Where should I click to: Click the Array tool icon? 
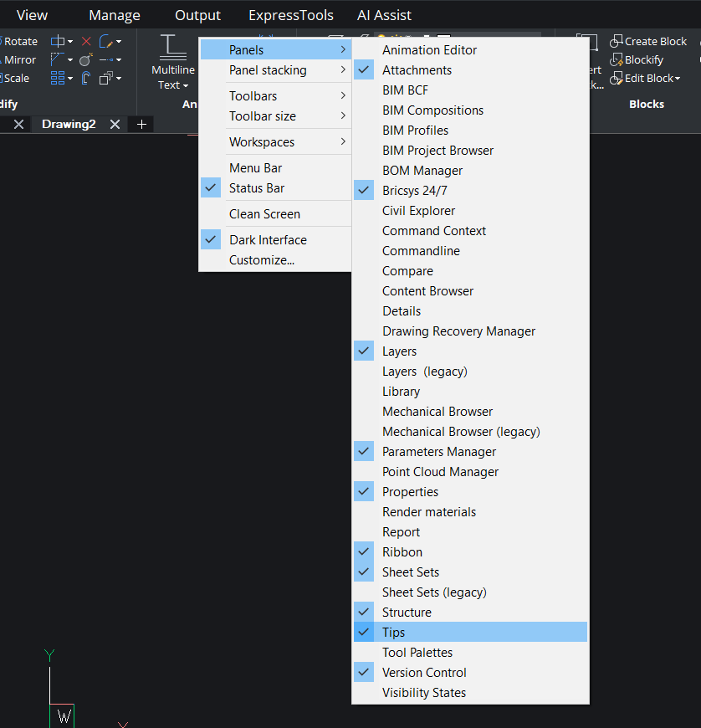(x=58, y=77)
